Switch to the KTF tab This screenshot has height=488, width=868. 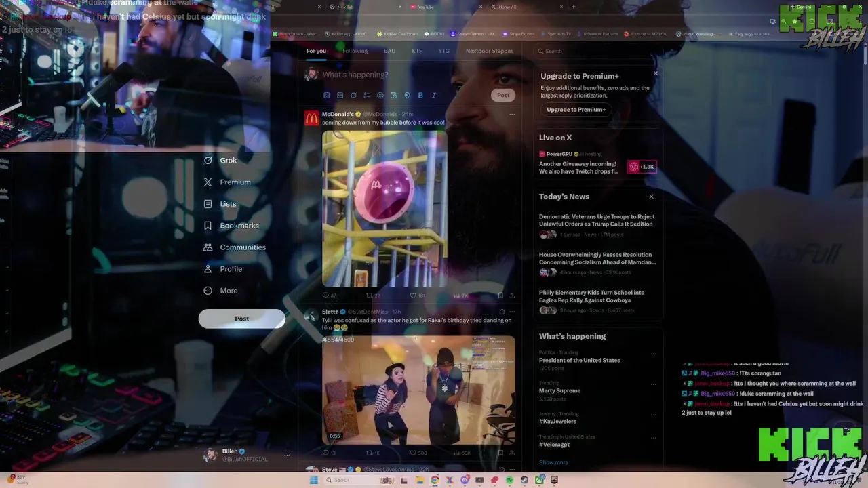[x=416, y=51]
